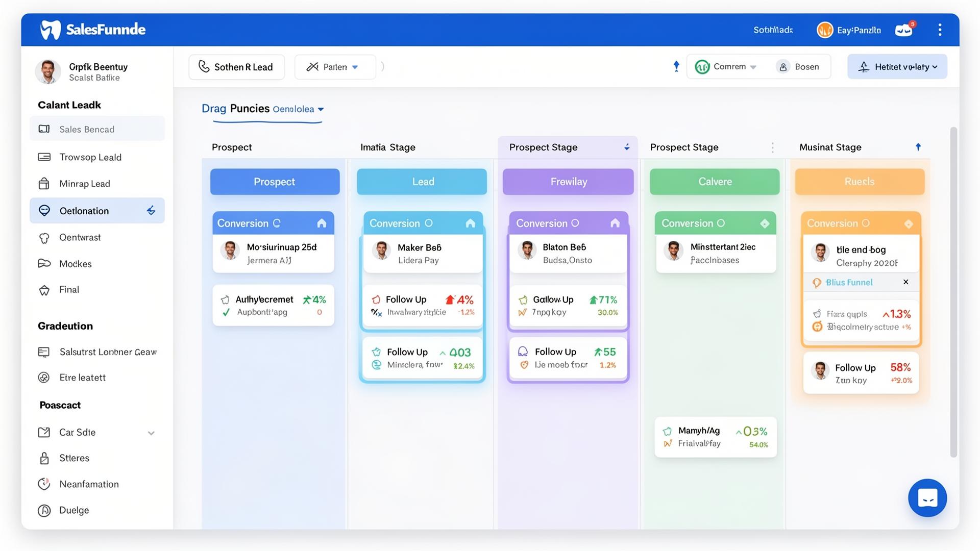Click the up arrow in Musinat Stage header
980x551 pixels.
pyautogui.click(x=918, y=147)
